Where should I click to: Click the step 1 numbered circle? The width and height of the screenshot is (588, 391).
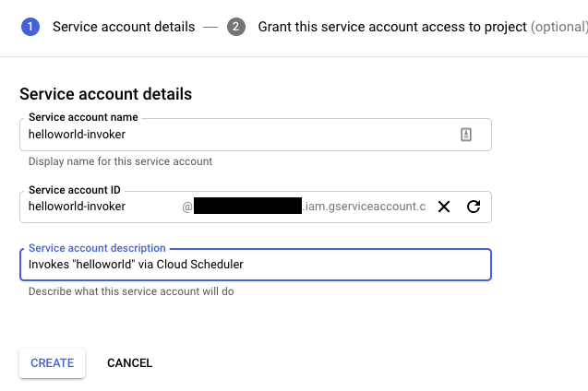[x=30, y=27]
